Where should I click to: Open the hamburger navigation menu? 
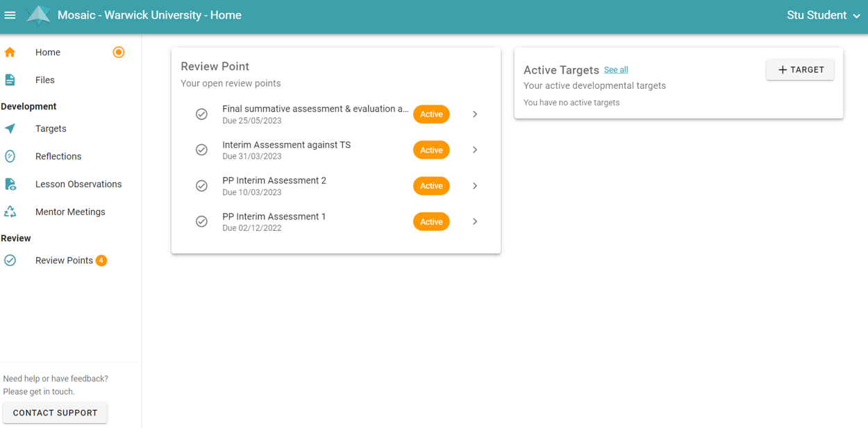(x=10, y=15)
